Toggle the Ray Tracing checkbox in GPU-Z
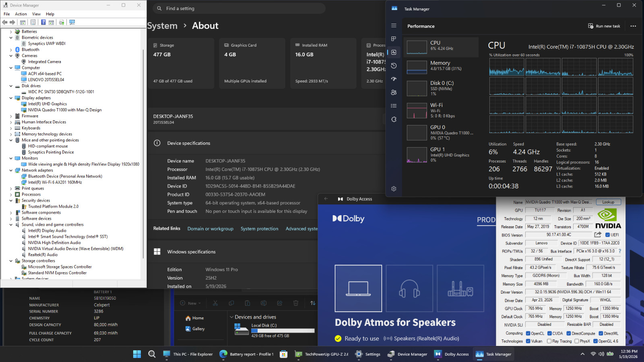This screenshot has width=644, height=362. pyautogui.click(x=549, y=341)
